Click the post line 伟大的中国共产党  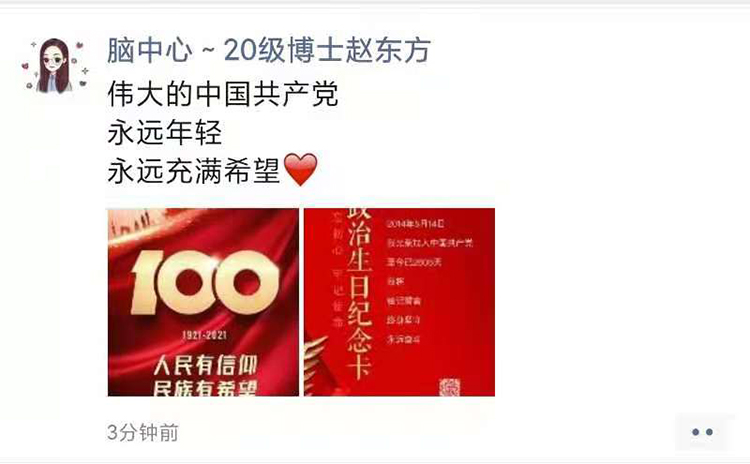pos(223,94)
